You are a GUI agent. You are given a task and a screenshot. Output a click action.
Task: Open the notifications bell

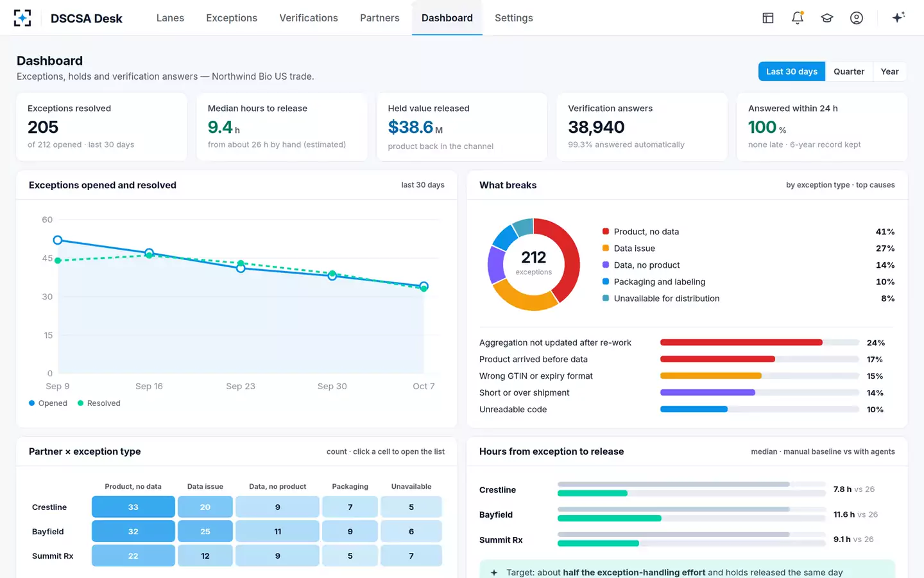tap(798, 18)
